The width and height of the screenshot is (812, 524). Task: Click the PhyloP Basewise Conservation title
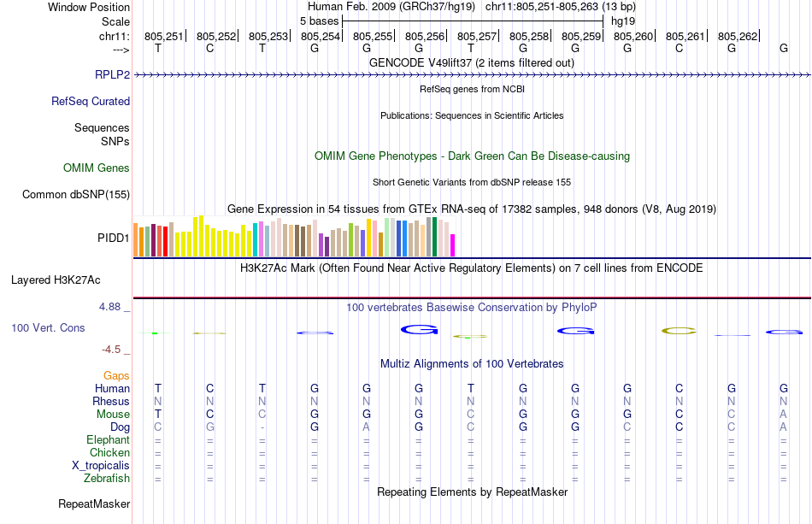[x=472, y=307]
